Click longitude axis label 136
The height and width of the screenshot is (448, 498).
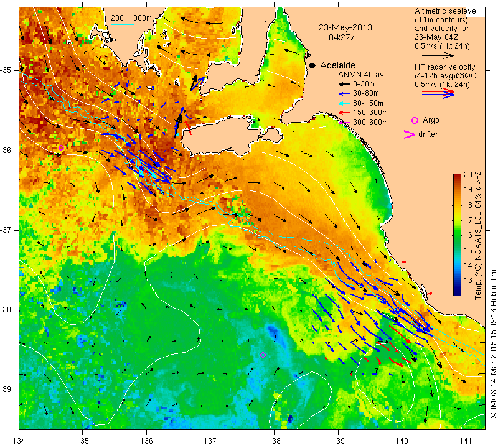[x=146, y=441]
